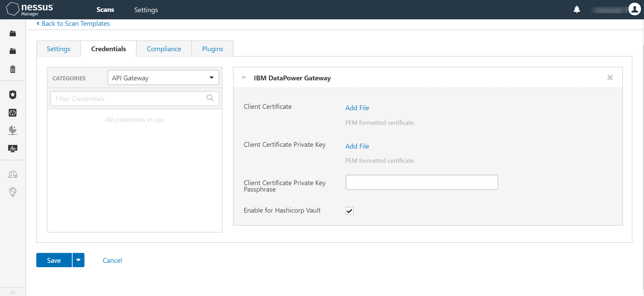Image resolution: width=644 pixels, height=296 pixels.
Task: Switch to the Compliance tab
Action: click(x=164, y=49)
